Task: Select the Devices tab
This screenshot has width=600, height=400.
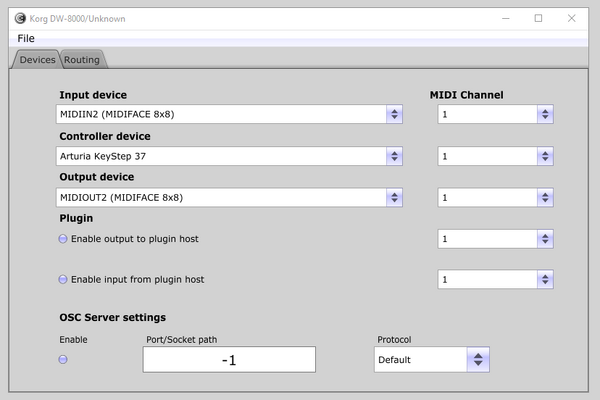Action: [37, 60]
